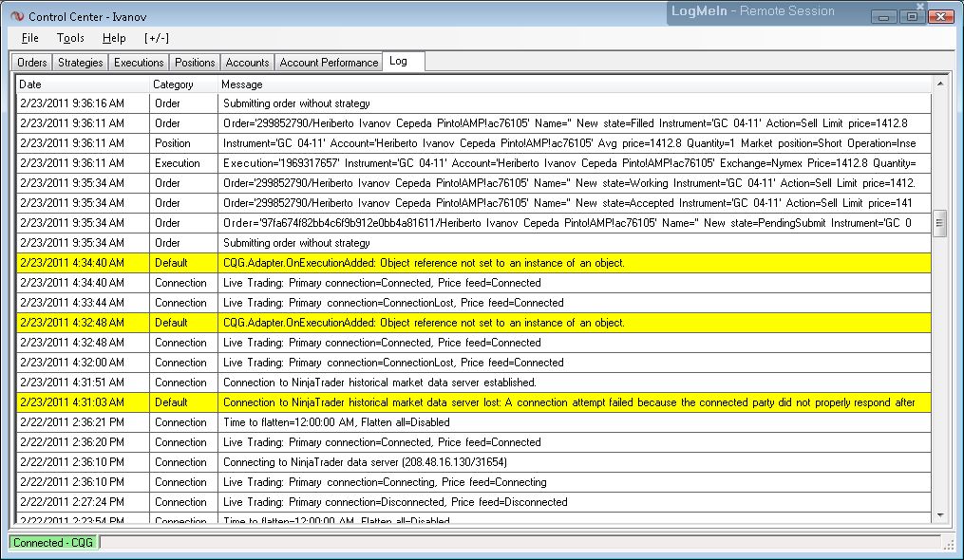964x560 pixels.
Task: Select the connection=Disconnected row
Action: (473, 501)
